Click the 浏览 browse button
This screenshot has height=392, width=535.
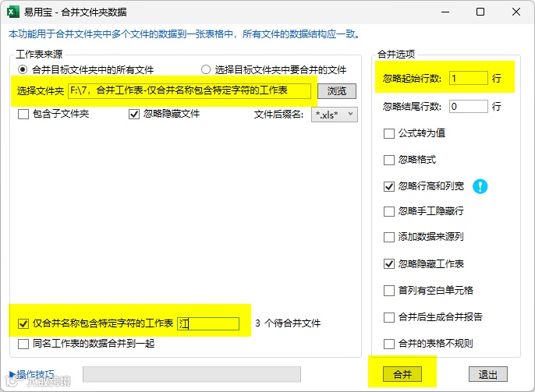(337, 91)
